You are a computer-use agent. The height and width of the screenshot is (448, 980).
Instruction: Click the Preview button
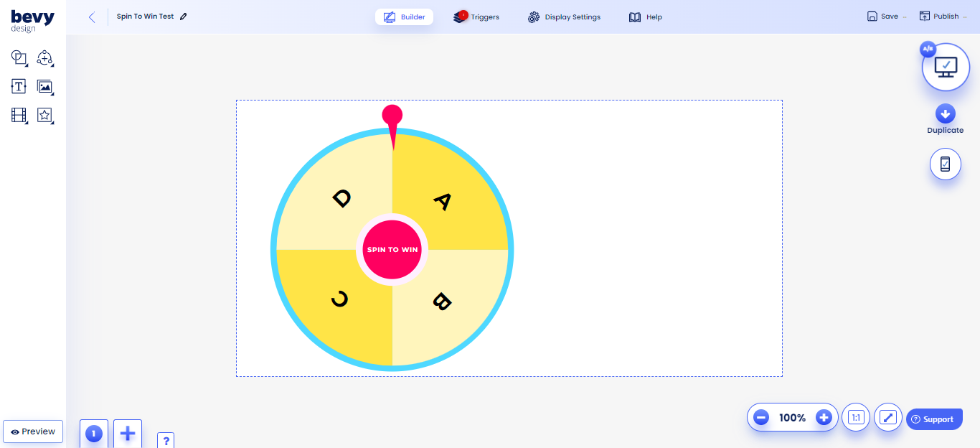tap(32, 431)
